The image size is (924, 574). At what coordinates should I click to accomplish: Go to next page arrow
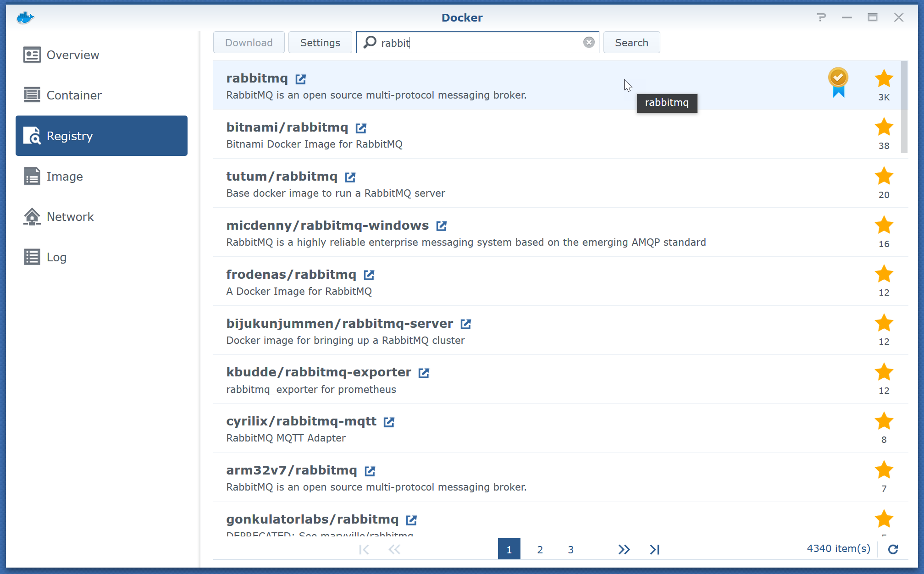[x=624, y=549]
